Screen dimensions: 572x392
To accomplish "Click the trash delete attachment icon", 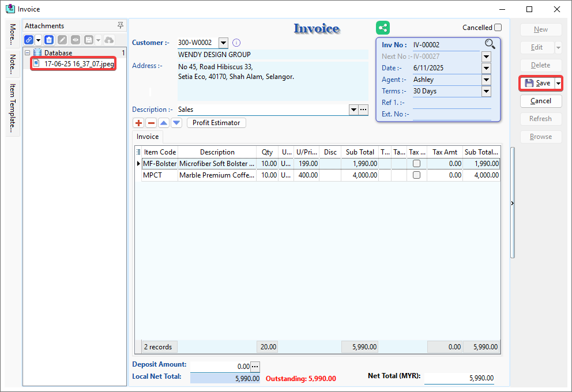I will pyautogui.click(x=49, y=40).
